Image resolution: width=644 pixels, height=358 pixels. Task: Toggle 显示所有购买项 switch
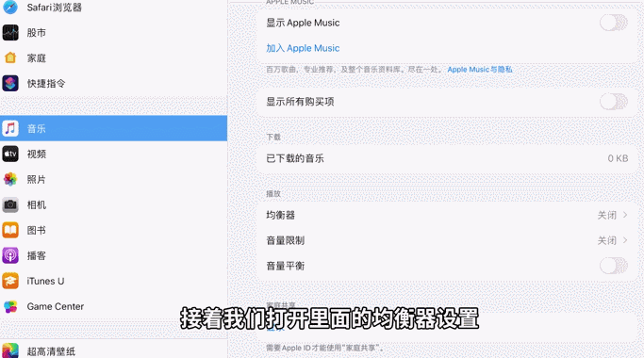click(x=614, y=102)
